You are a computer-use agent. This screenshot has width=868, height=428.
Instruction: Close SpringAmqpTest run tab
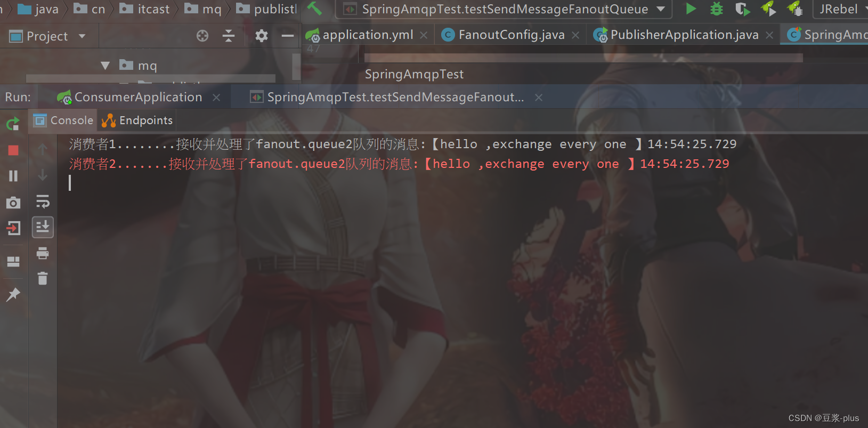coord(539,98)
